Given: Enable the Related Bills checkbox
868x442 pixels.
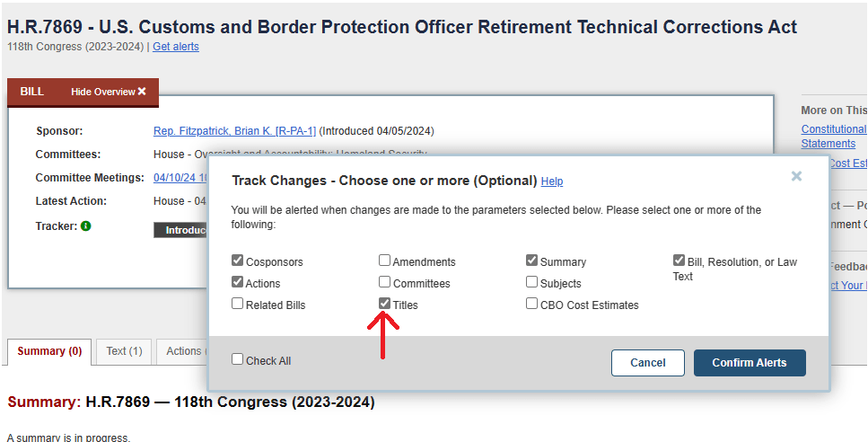Looking at the screenshot, I should (x=238, y=304).
